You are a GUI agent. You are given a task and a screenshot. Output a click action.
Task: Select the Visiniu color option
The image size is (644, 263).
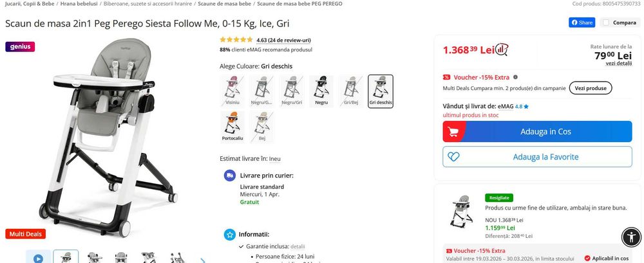(x=232, y=91)
